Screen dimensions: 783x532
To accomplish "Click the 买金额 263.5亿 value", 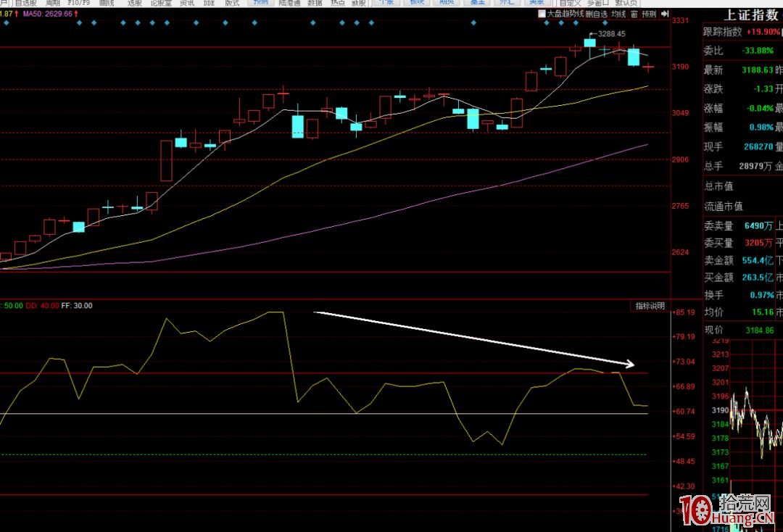I will click(x=758, y=278).
